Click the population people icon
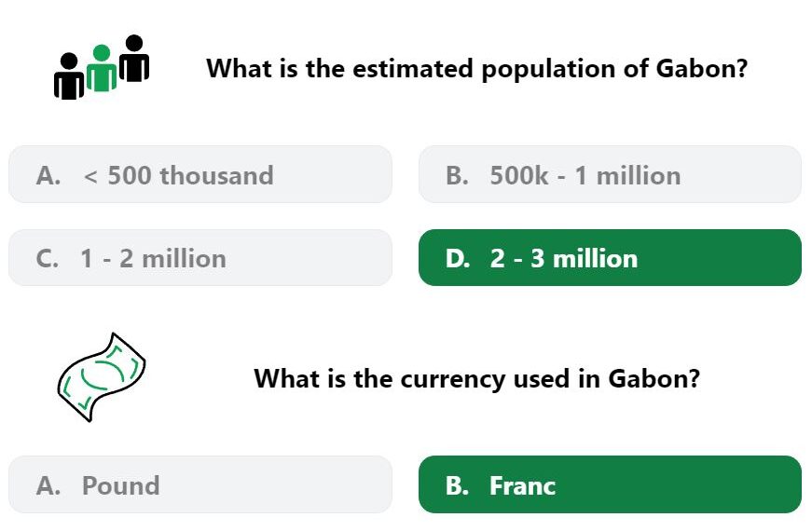The image size is (812, 531). pos(102,67)
